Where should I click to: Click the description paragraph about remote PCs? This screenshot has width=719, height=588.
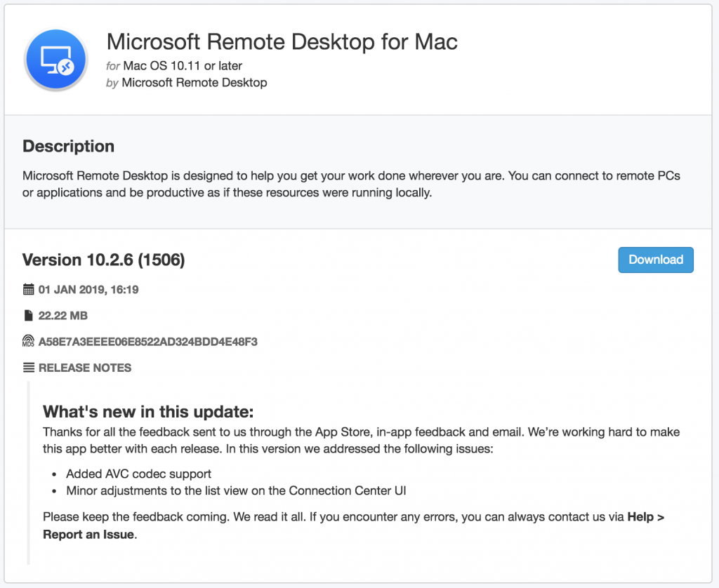351,185
